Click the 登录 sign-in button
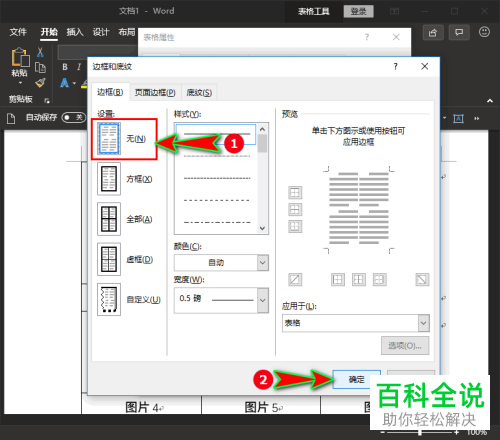This screenshot has height=440, width=500. (x=359, y=11)
